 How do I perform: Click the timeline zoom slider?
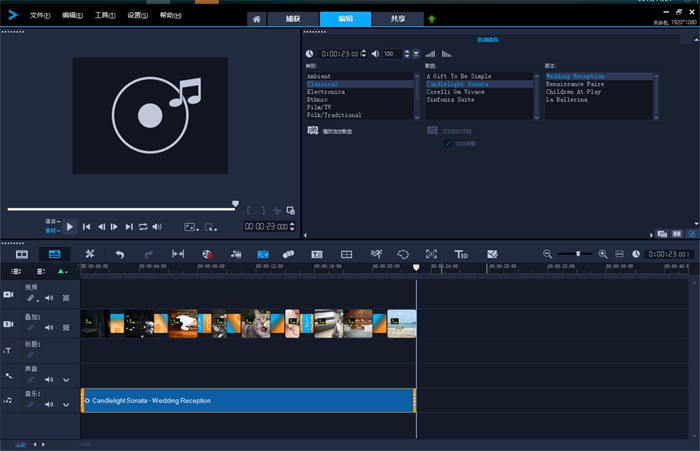pos(577,255)
